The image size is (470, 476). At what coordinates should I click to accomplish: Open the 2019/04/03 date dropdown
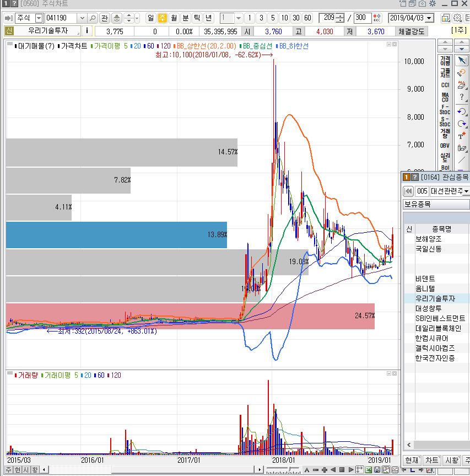coord(429,18)
